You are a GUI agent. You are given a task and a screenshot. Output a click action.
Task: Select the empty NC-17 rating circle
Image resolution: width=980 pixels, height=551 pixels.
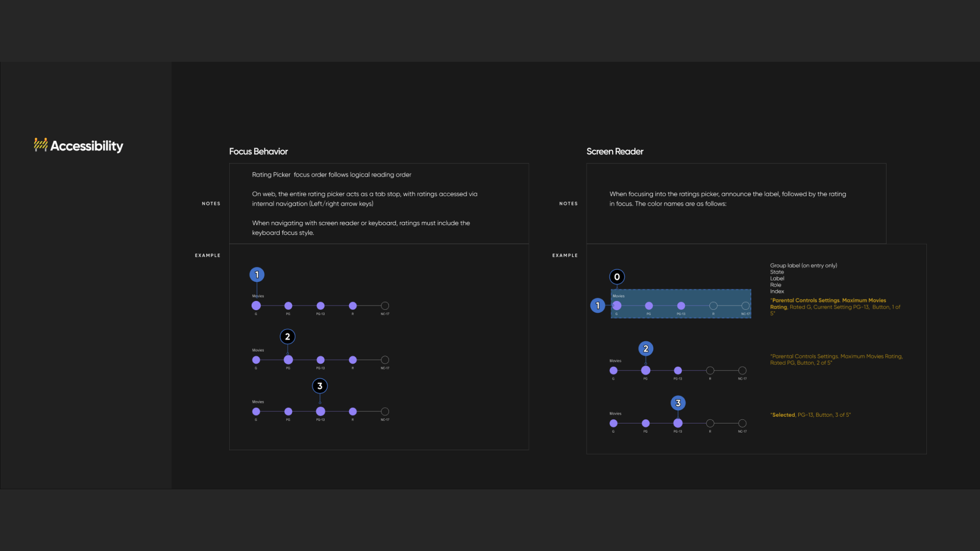tap(385, 306)
